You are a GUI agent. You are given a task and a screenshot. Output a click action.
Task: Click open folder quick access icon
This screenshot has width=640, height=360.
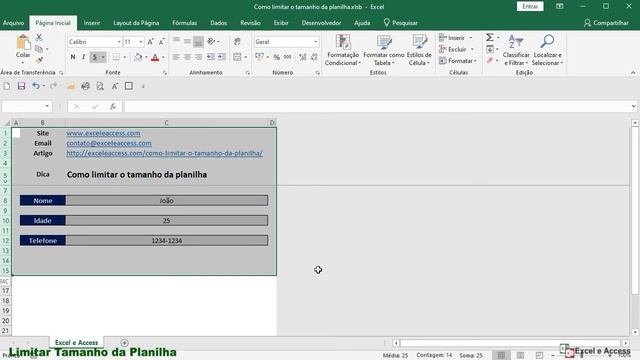point(71,86)
